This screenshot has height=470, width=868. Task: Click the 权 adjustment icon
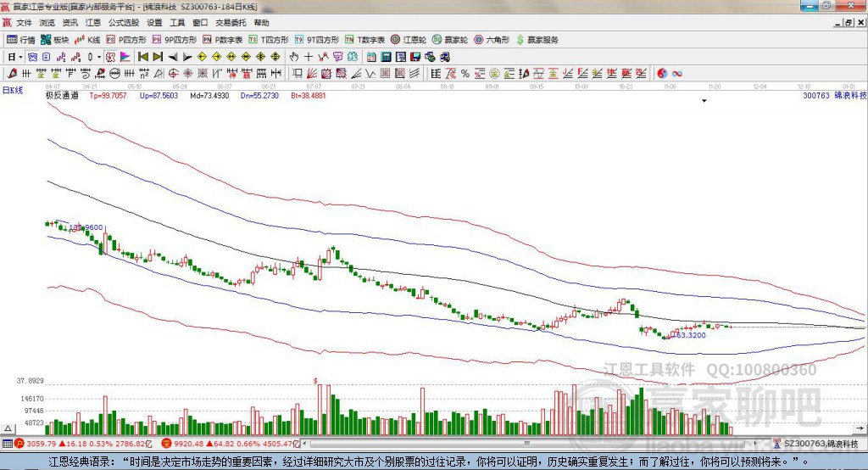tap(111, 57)
